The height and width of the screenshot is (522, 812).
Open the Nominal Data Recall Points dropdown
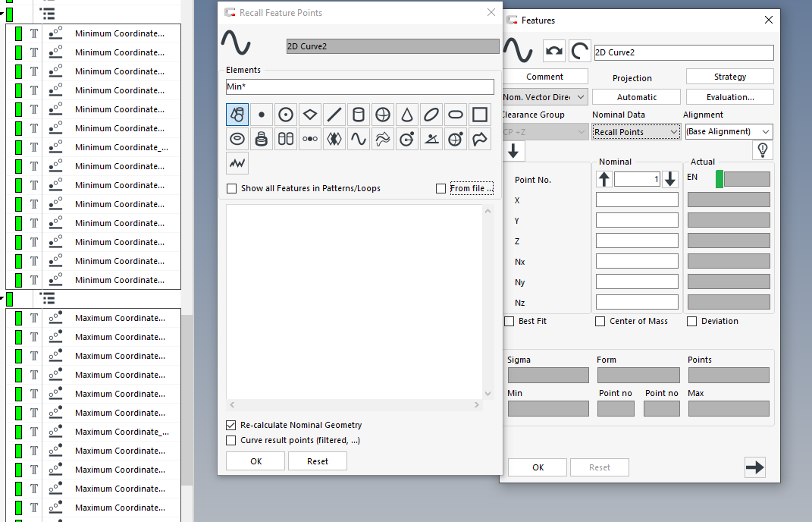click(x=636, y=132)
